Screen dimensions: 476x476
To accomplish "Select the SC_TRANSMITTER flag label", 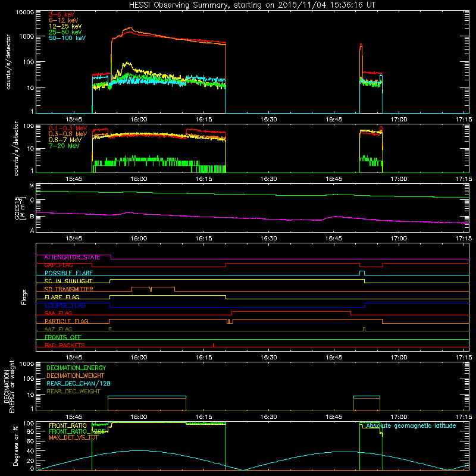I will (x=68, y=289).
